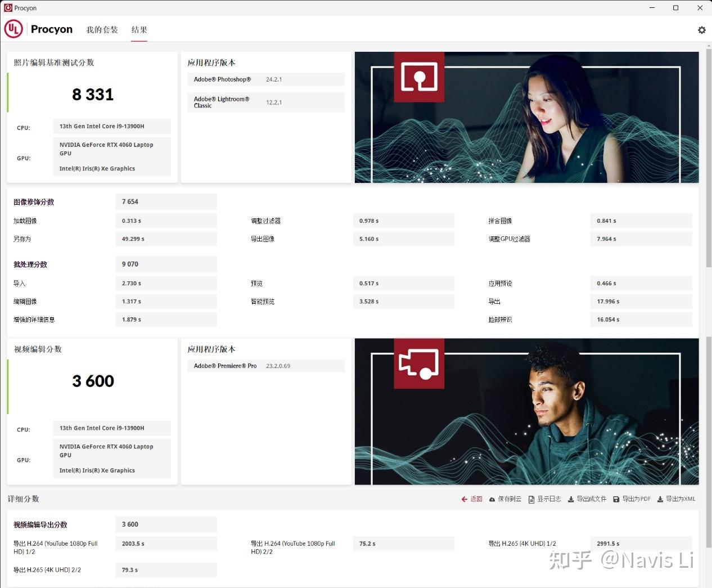This screenshot has width=712, height=588.
Task: Click the vertical scrollbar thumb
Action: click(708, 158)
